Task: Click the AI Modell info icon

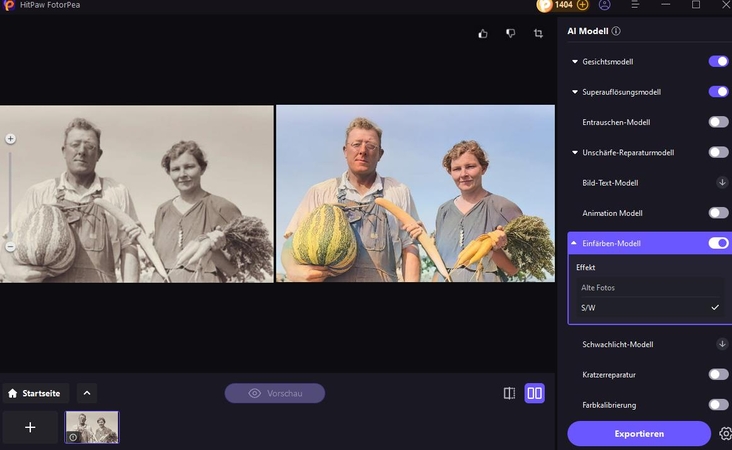Action: [x=616, y=31]
